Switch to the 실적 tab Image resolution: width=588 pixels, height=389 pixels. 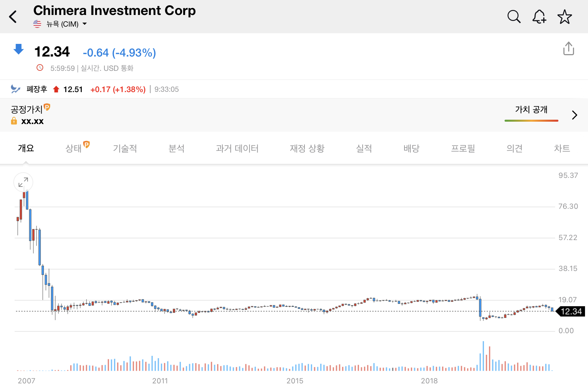364,148
